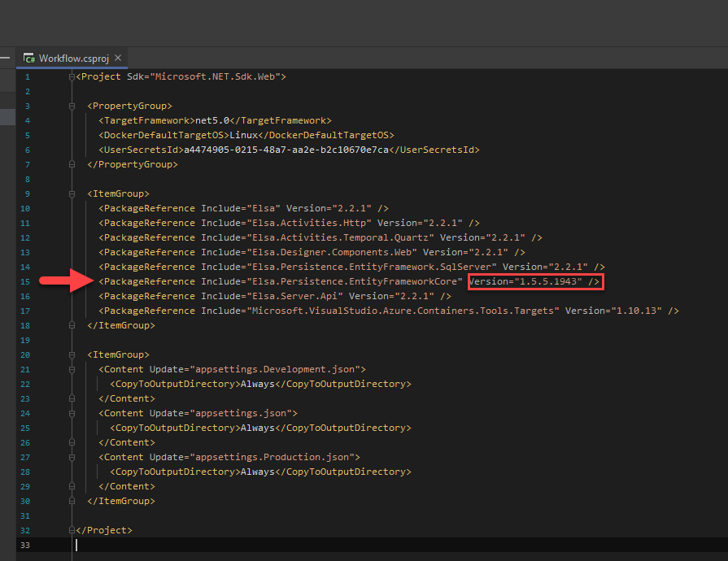Click appsettings.Production.json filename
Screen dimensions: 728x561
click(272, 457)
